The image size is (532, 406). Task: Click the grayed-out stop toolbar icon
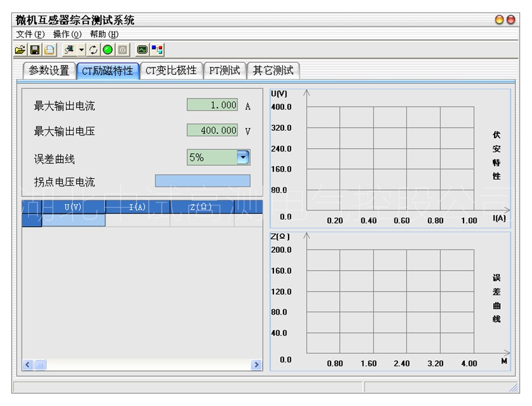pos(122,50)
